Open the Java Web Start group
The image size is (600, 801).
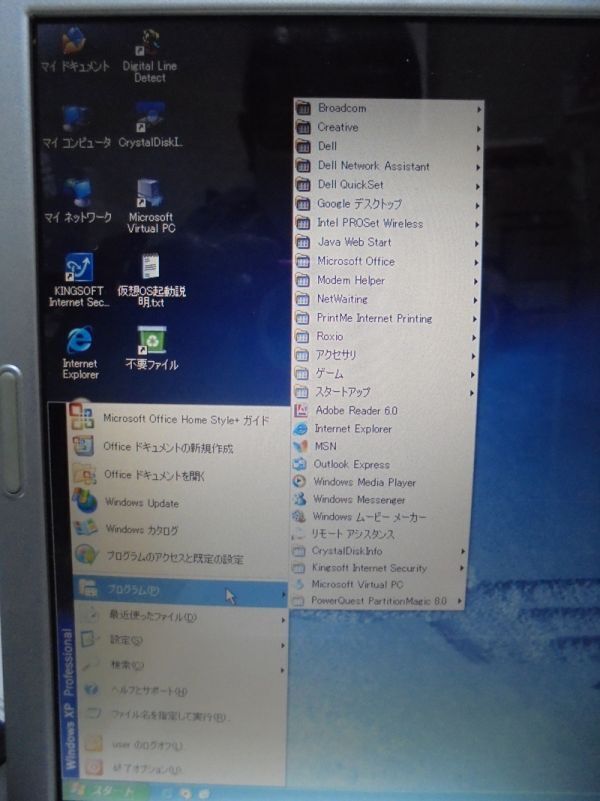tap(387, 243)
